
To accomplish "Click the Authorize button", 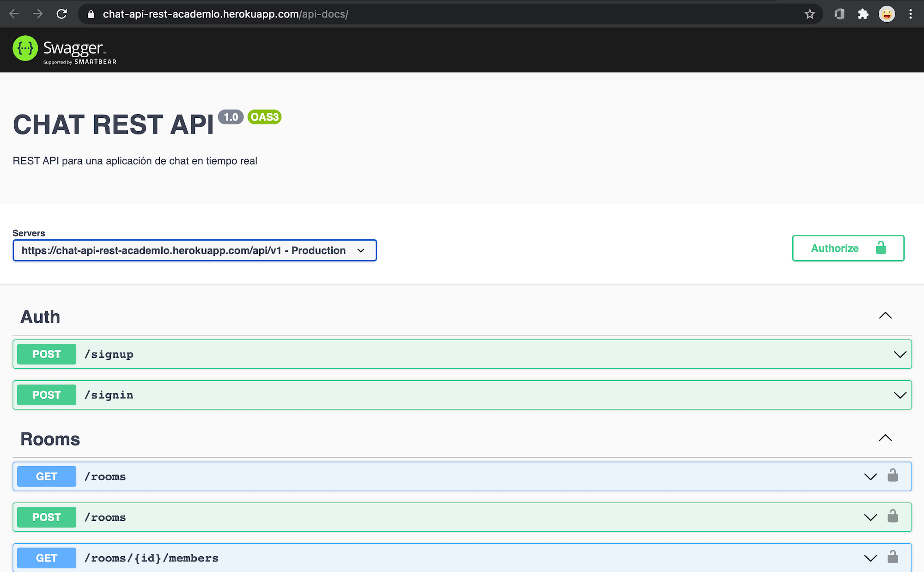I will [848, 248].
